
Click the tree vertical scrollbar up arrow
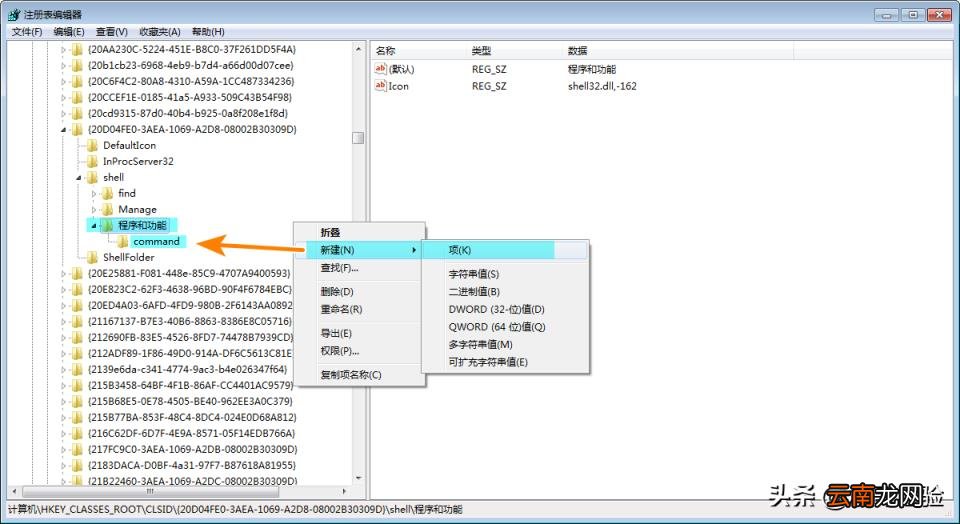359,49
